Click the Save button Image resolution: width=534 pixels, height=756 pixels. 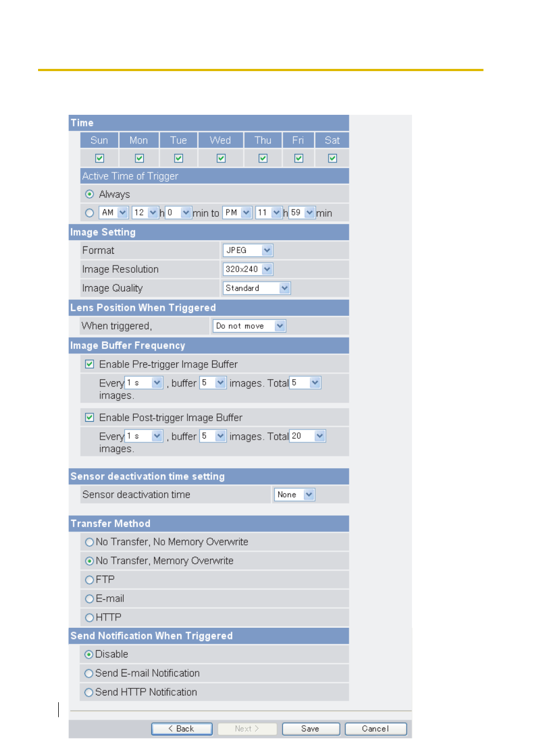tap(311, 729)
